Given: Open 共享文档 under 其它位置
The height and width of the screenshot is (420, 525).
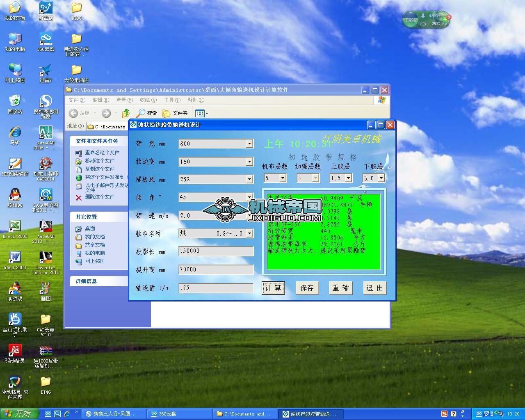Looking at the screenshot, I should coord(95,245).
